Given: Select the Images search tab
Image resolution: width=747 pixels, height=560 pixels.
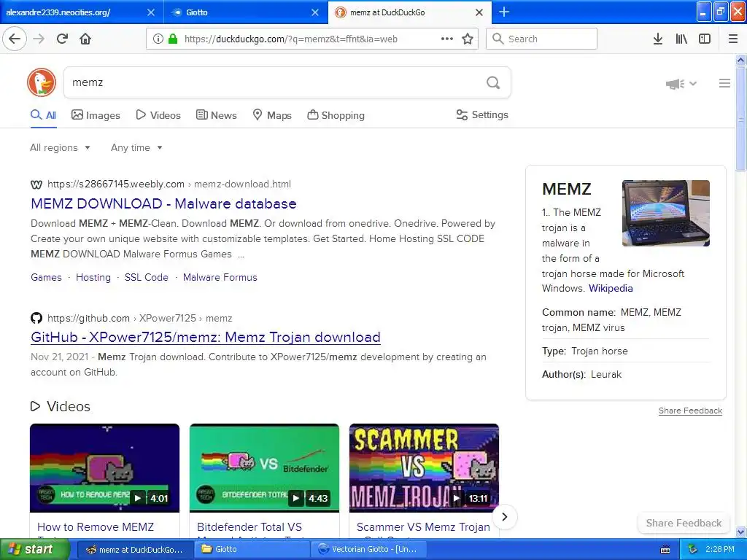Looking at the screenshot, I should click(96, 115).
